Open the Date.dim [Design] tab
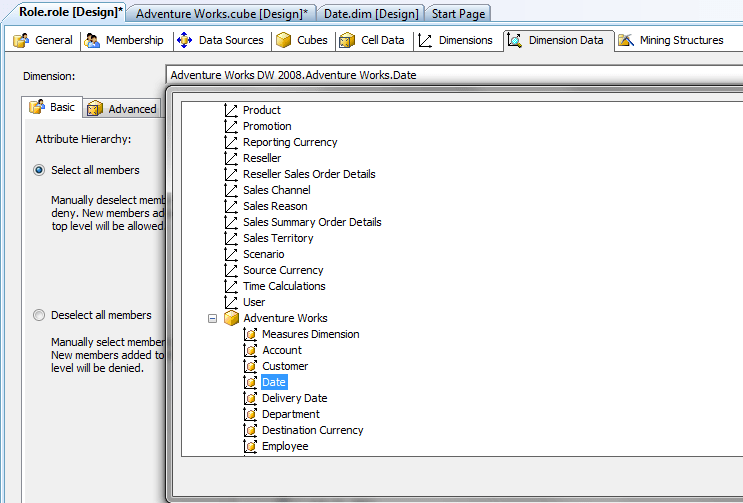Viewport: 743px width, 503px height. pyautogui.click(x=371, y=14)
